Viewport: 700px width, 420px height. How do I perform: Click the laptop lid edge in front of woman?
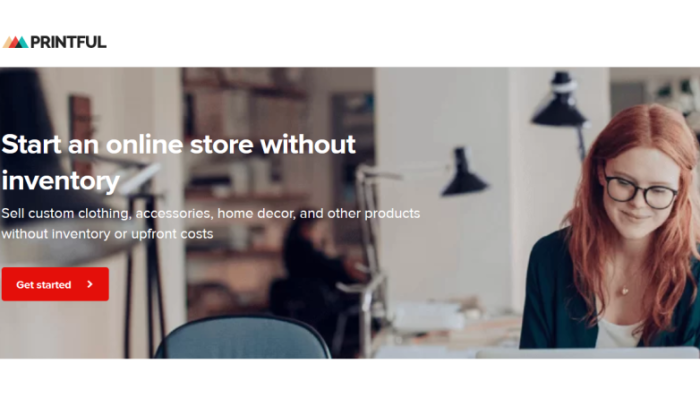(587, 353)
